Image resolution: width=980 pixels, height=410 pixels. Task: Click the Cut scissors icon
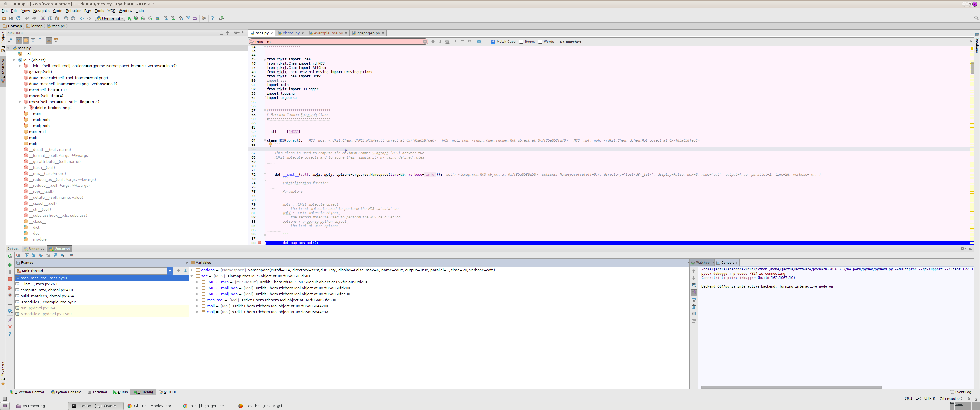click(43, 18)
